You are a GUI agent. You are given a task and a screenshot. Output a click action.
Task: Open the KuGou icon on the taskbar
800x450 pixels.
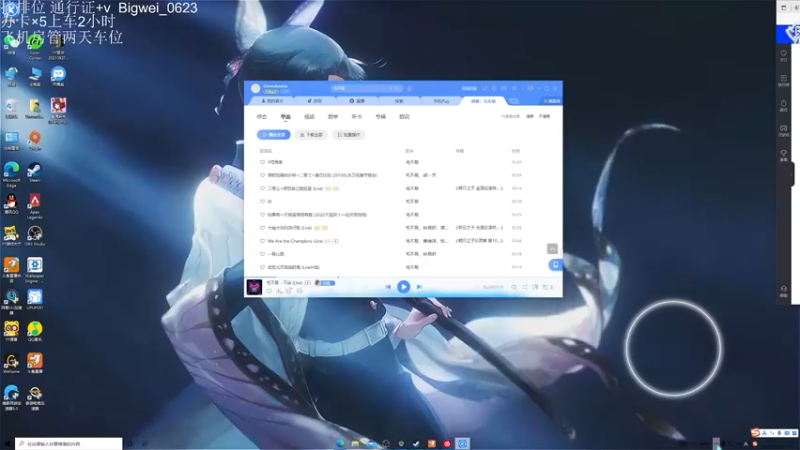point(462,444)
